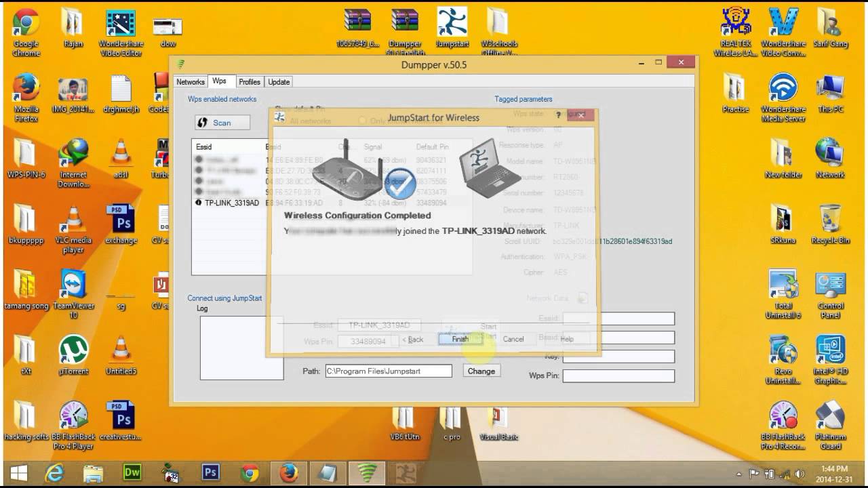Open Wondershare Media Server desktop icon
This screenshot has height=488, width=868.
783,99
